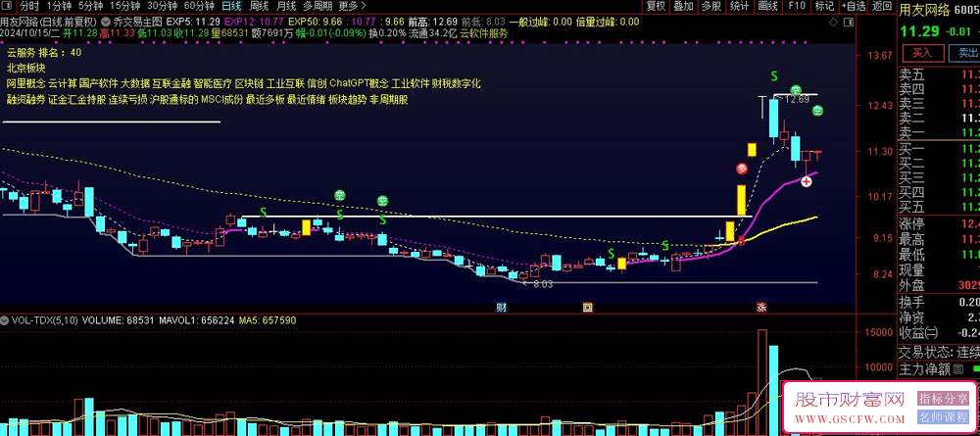Viewport: 980px width, 436px height.
Task: Click the 复权 button
Action: click(x=656, y=6)
